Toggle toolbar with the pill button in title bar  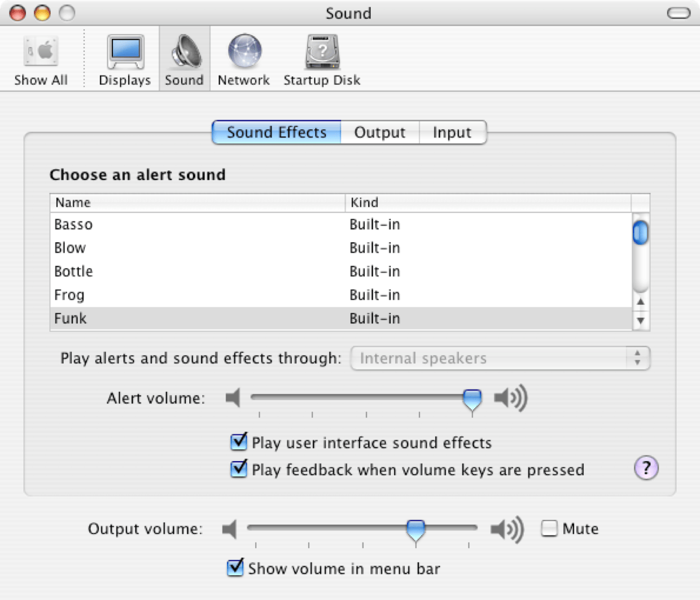(679, 13)
